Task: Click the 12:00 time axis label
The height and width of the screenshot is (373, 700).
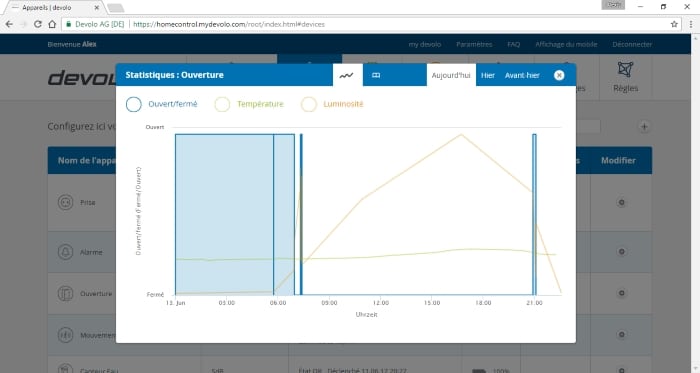Action: [x=380, y=303]
